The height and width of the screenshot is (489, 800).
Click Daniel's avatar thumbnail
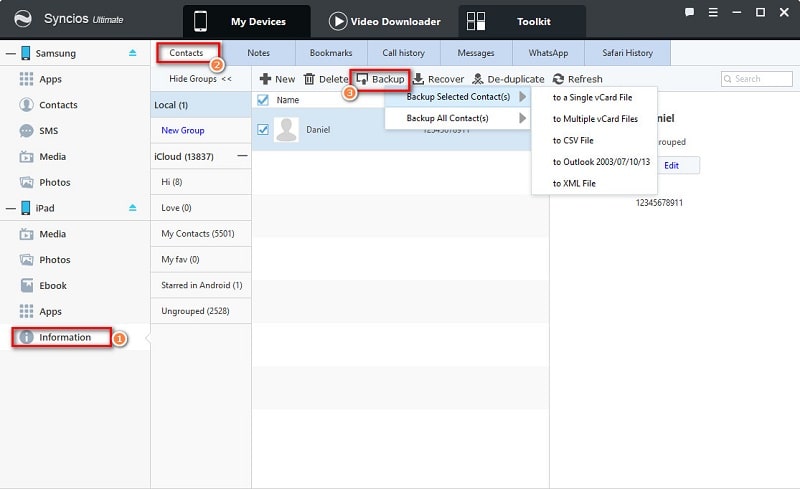[286, 130]
